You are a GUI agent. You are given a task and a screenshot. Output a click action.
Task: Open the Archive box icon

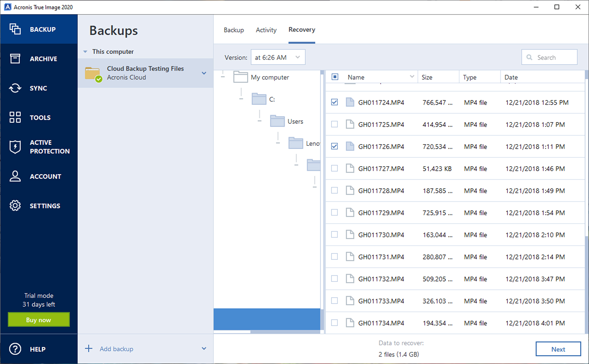(15, 59)
